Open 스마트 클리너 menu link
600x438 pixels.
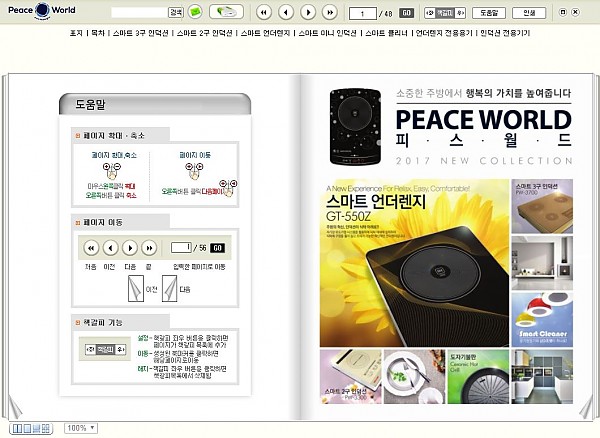pyautogui.click(x=386, y=33)
